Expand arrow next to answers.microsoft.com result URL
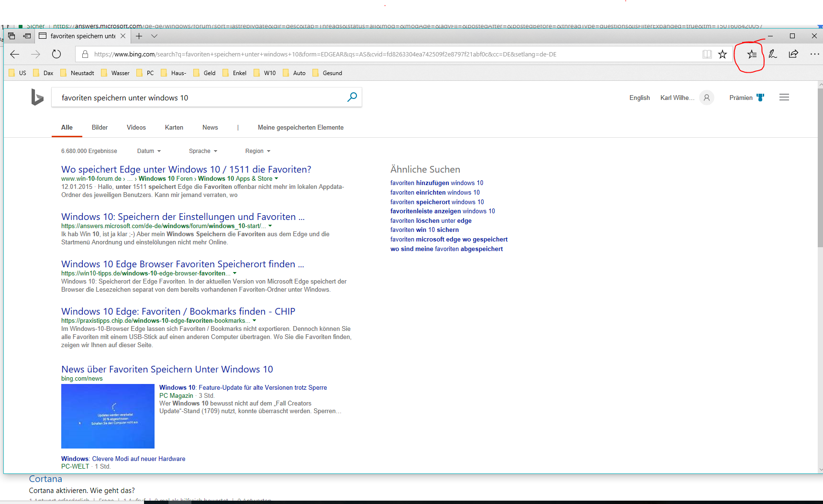The height and width of the screenshot is (504, 823). [270, 226]
